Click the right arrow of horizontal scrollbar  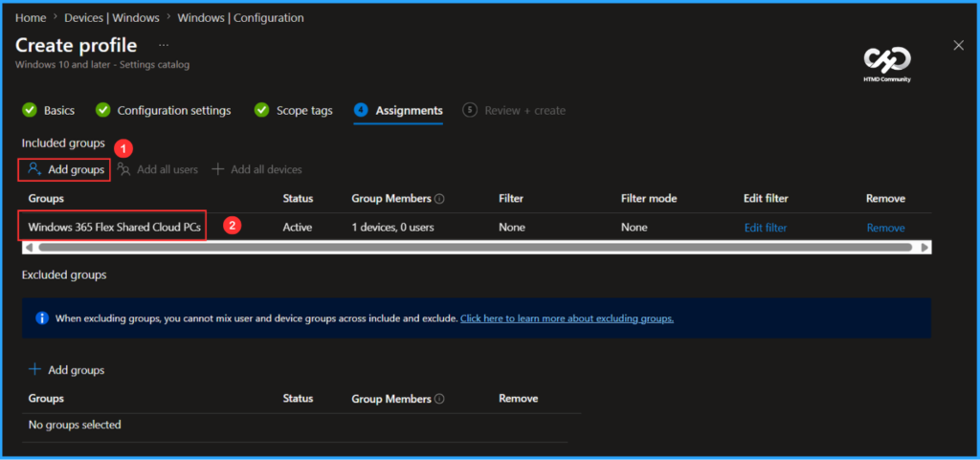924,247
